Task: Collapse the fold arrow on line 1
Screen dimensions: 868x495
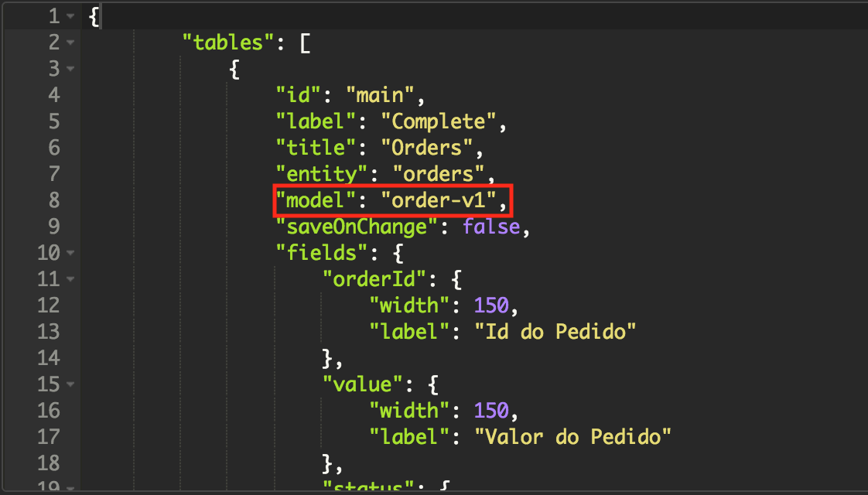Action: pos(70,16)
